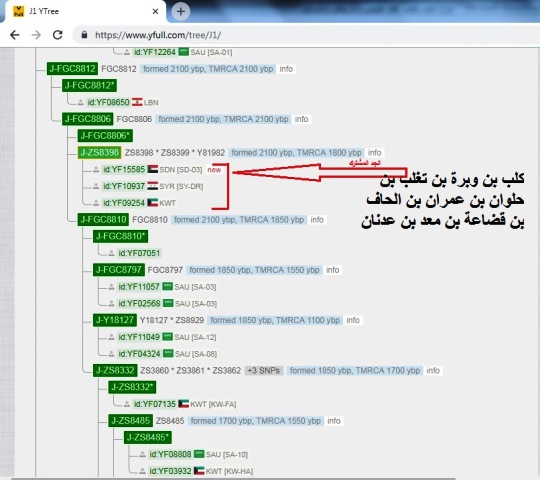Open the J-ZS8485* subclade node
Viewport: 540px width, 480px height.
tap(147, 438)
